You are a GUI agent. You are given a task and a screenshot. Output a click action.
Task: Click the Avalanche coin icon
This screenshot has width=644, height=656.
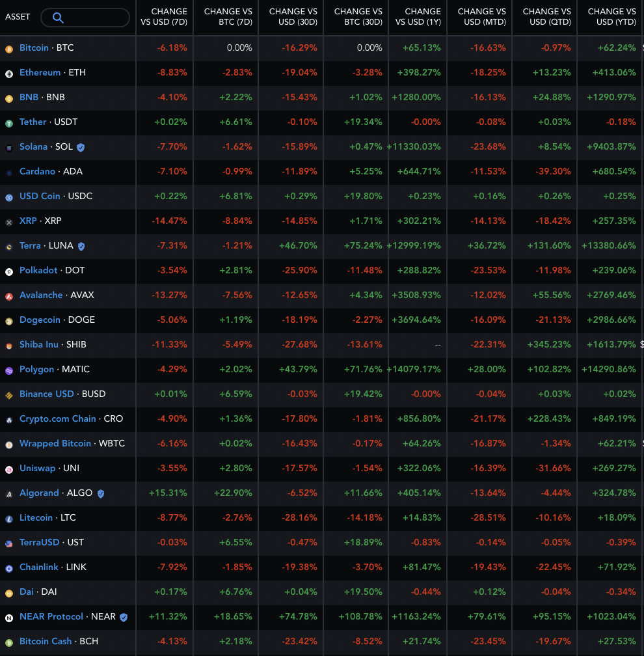coord(9,297)
